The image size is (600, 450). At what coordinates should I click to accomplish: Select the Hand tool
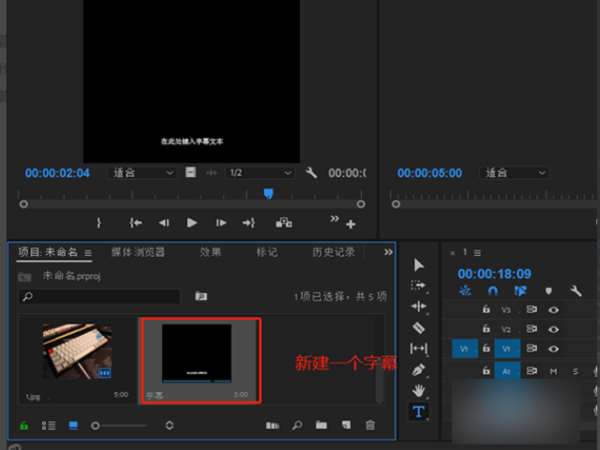click(419, 391)
